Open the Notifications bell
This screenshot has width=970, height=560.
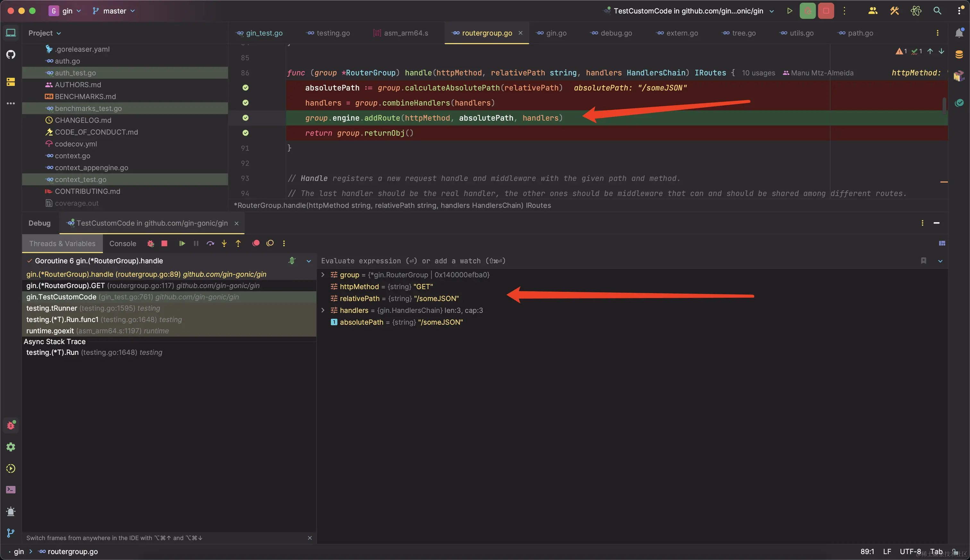pyautogui.click(x=959, y=33)
